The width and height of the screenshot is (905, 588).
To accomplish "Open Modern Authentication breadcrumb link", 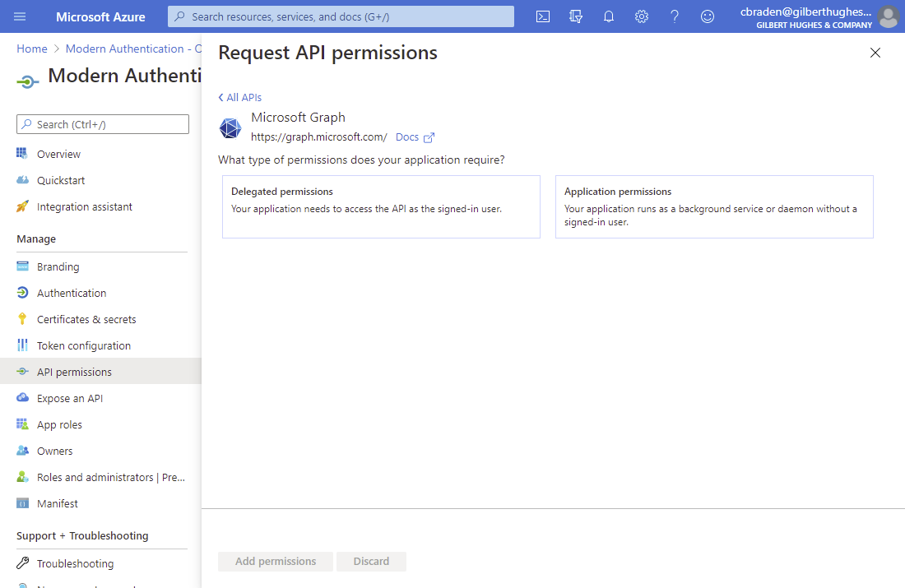I will 133,49.
